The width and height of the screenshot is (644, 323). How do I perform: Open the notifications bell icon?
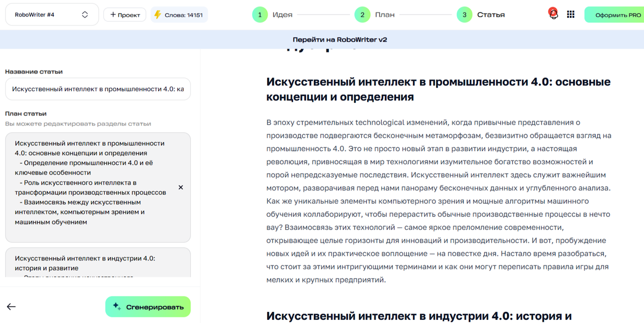[x=553, y=14]
